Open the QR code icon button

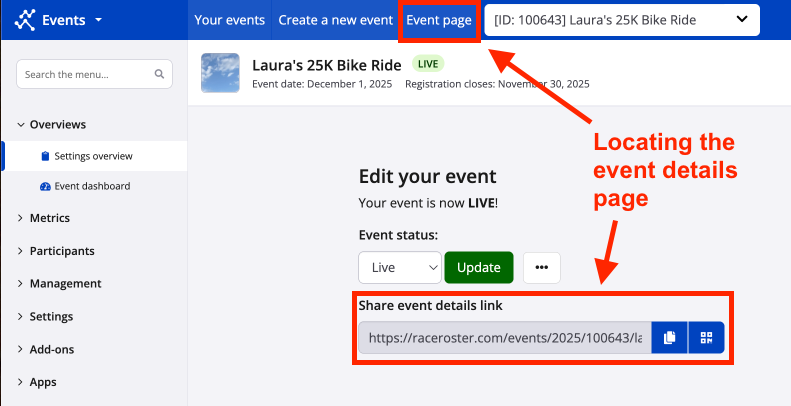pyautogui.click(x=706, y=338)
